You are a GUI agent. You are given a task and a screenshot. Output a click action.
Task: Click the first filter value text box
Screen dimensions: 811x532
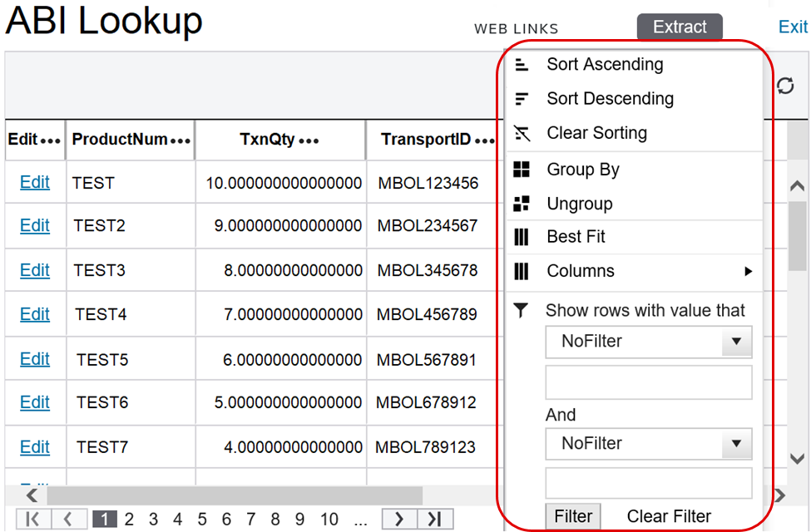click(648, 382)
